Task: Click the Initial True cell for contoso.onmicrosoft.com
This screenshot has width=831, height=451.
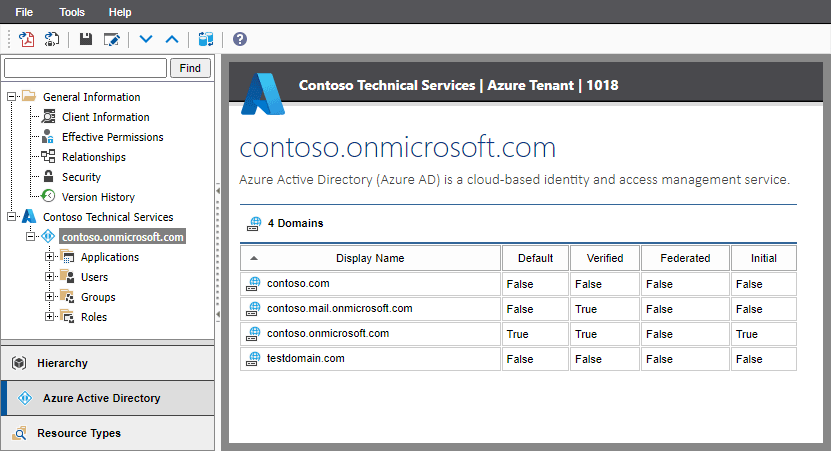Action: pyautogui.click(x=764, y=334)
